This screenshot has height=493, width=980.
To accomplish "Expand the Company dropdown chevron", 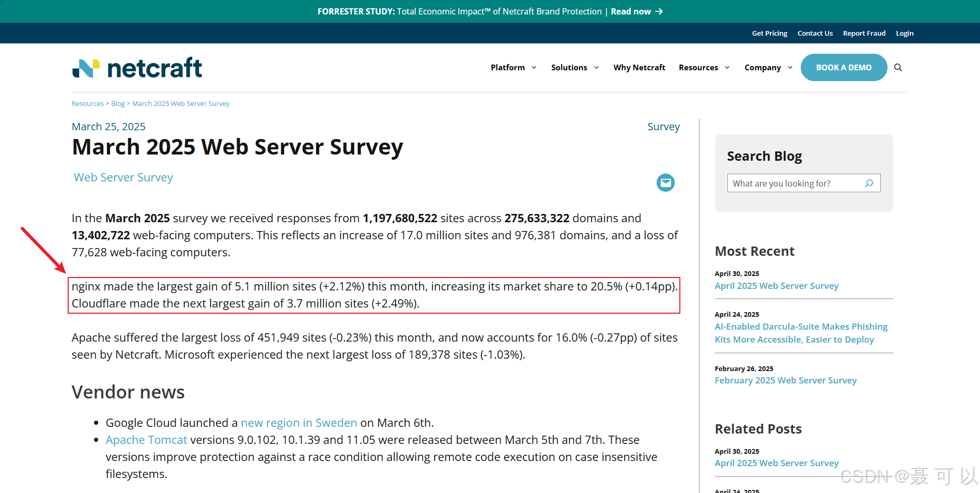I will [790, 68].
